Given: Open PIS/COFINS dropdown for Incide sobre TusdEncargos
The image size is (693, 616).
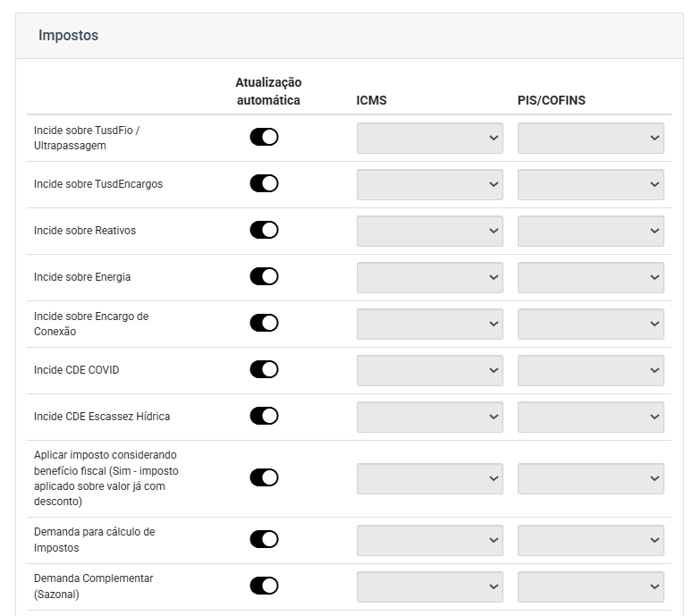Looking at the screenshot, I should coord(590,185).
